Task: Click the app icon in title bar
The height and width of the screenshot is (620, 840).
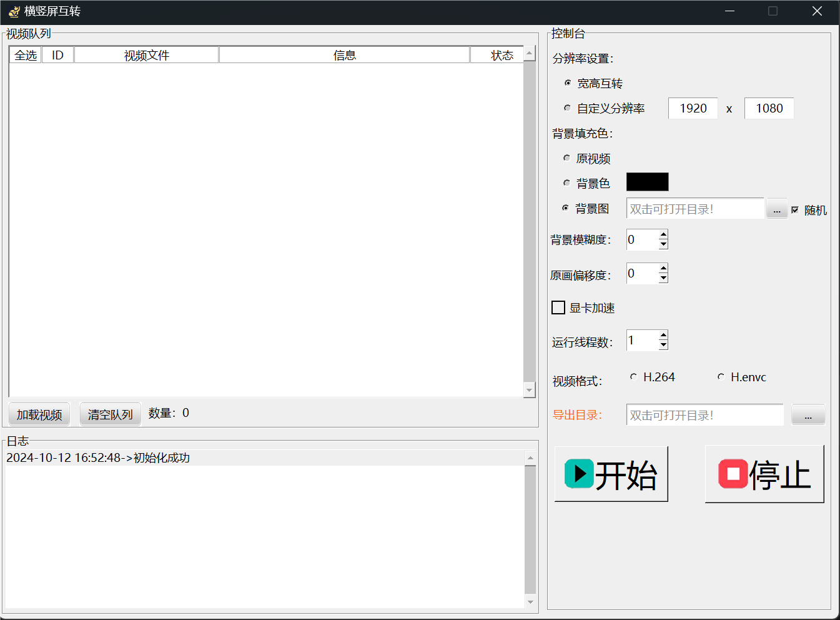Action: click(x=14, y=11)
